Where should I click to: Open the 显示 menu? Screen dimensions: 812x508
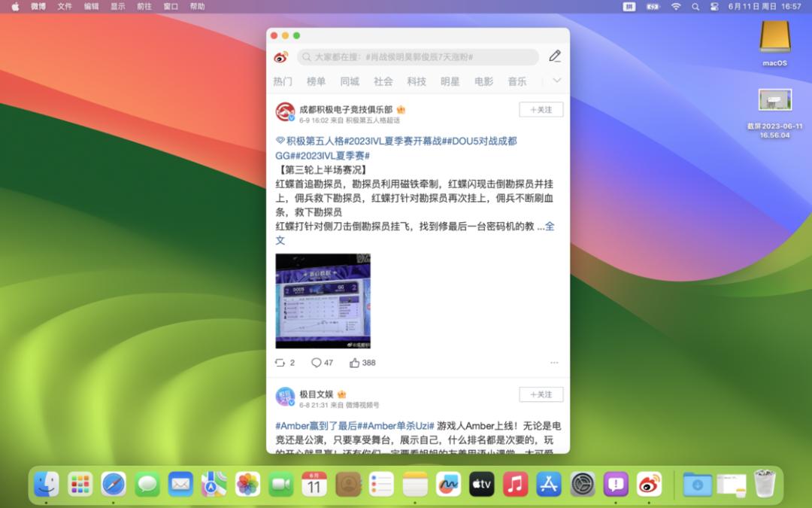click(118, 7)
